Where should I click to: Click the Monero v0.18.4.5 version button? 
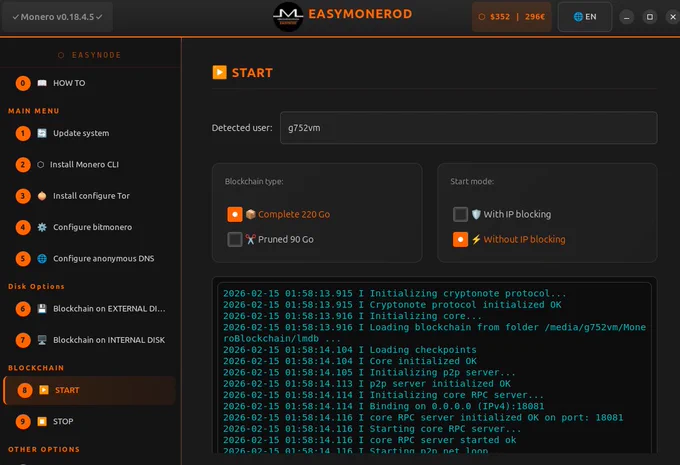[x=57, y=16]
